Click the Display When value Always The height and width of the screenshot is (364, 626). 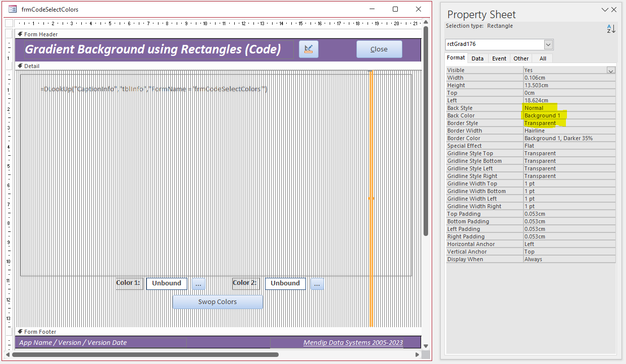pos(569,259)
